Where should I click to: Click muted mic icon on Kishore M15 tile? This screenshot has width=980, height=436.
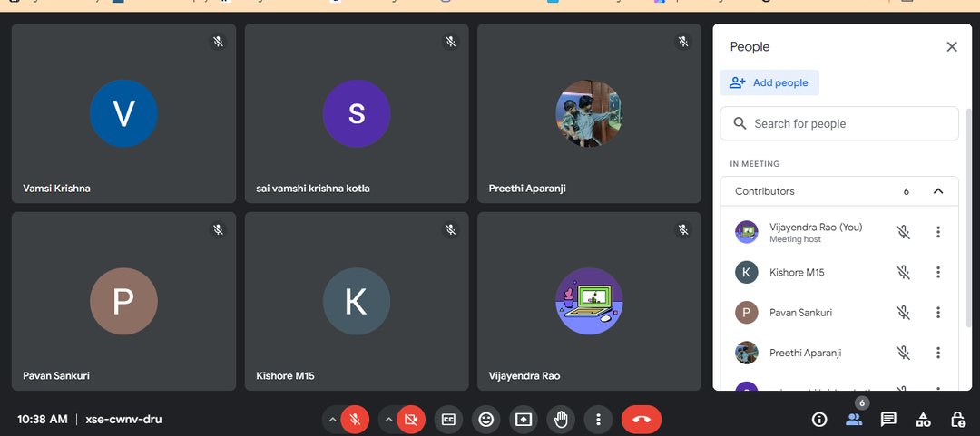[x=451, y=230]
